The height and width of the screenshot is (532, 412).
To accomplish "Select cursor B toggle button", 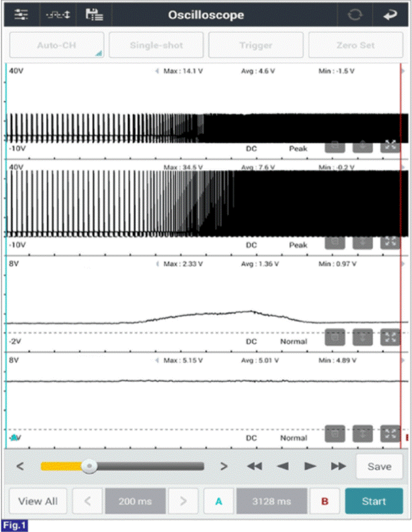I will 324,501.
